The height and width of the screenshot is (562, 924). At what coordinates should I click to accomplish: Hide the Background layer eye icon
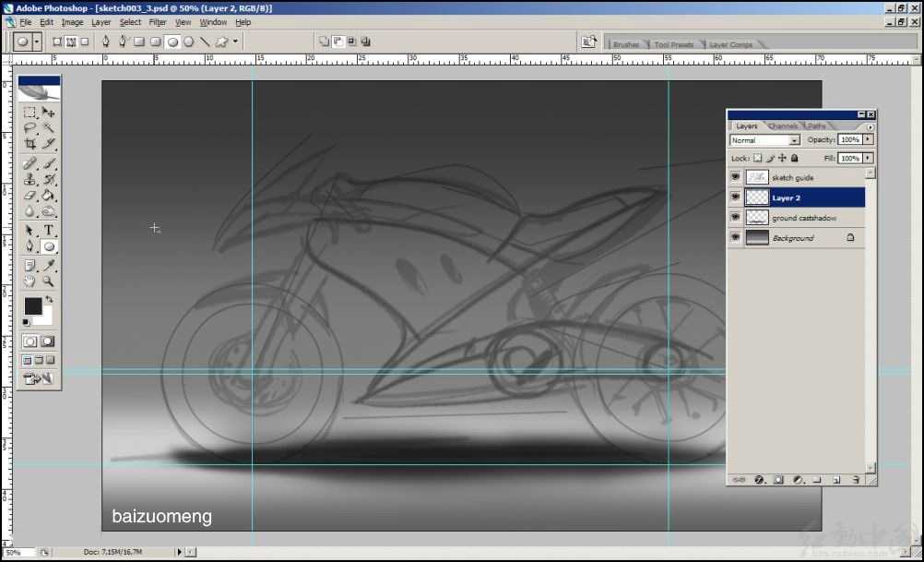point(735,238)
